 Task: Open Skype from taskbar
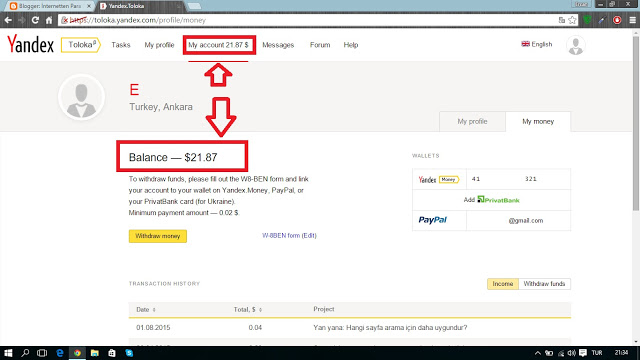pos(129,353)
